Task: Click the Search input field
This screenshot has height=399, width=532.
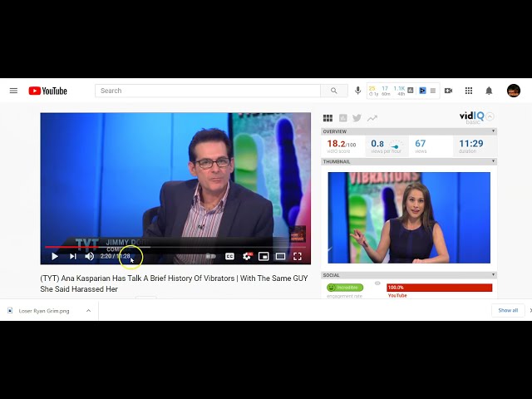Action: (208, 91)
